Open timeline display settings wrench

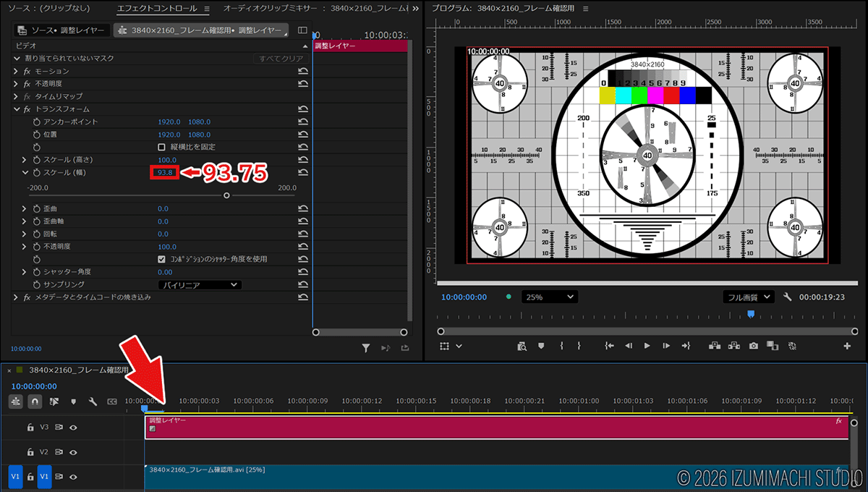[93, 402]
